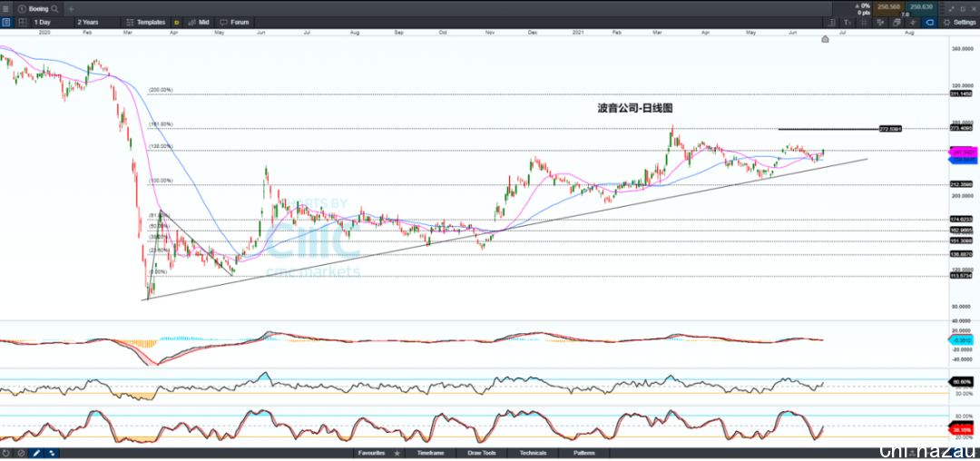
Task: Click the scale ruler icon in toolbar
Action: tap(831, 23)
